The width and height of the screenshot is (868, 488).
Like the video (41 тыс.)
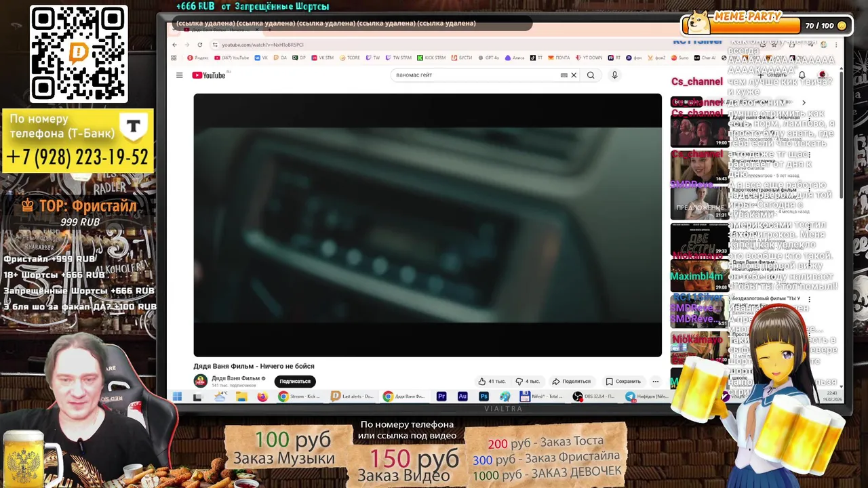click(492, 381)
